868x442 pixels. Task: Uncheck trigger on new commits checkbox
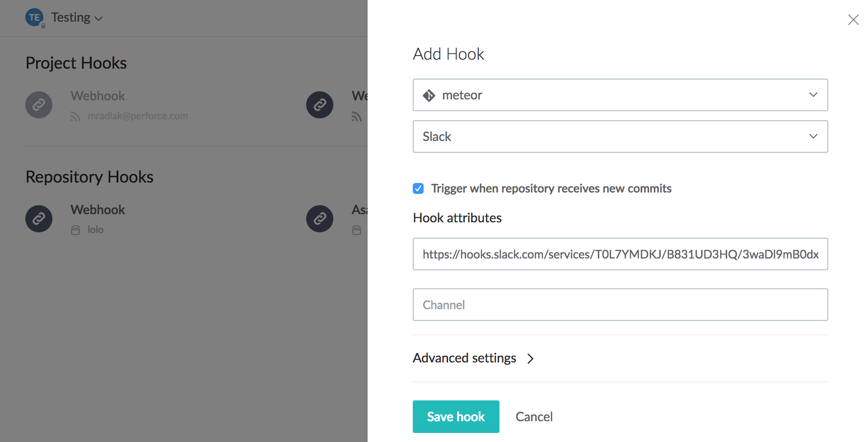point(418,188)
